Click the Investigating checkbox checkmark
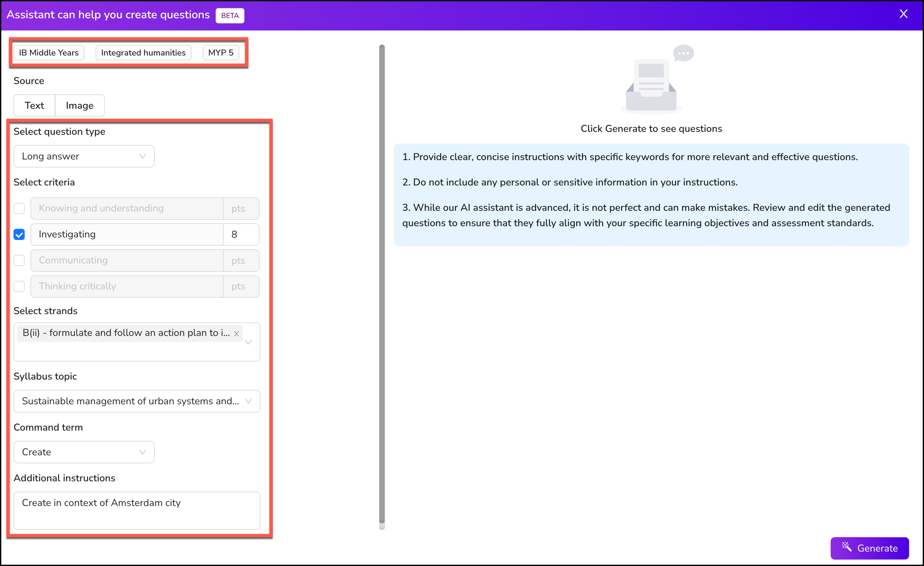924x566 pixels. pos(19,235)
